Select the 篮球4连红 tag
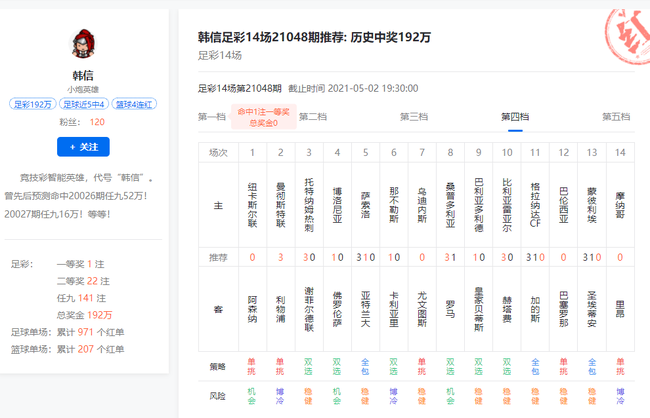Viewport: 650px width, 418px height. 134,104
